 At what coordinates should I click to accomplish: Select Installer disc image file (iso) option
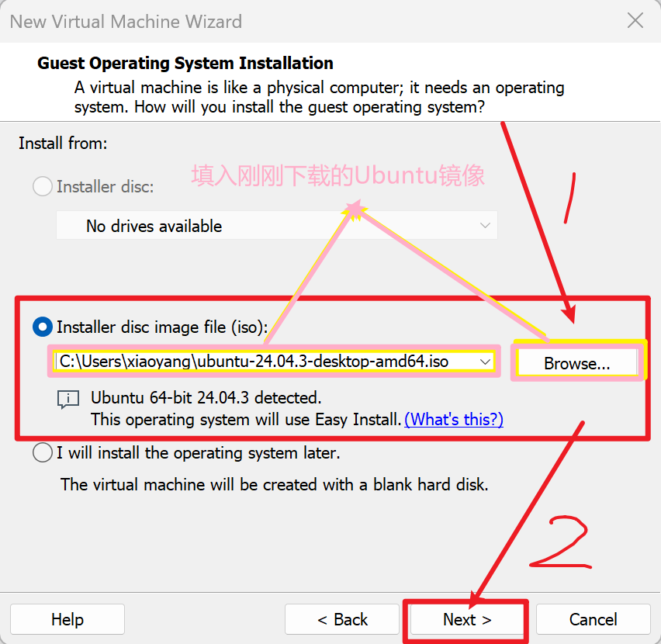[x=43, y=327]
